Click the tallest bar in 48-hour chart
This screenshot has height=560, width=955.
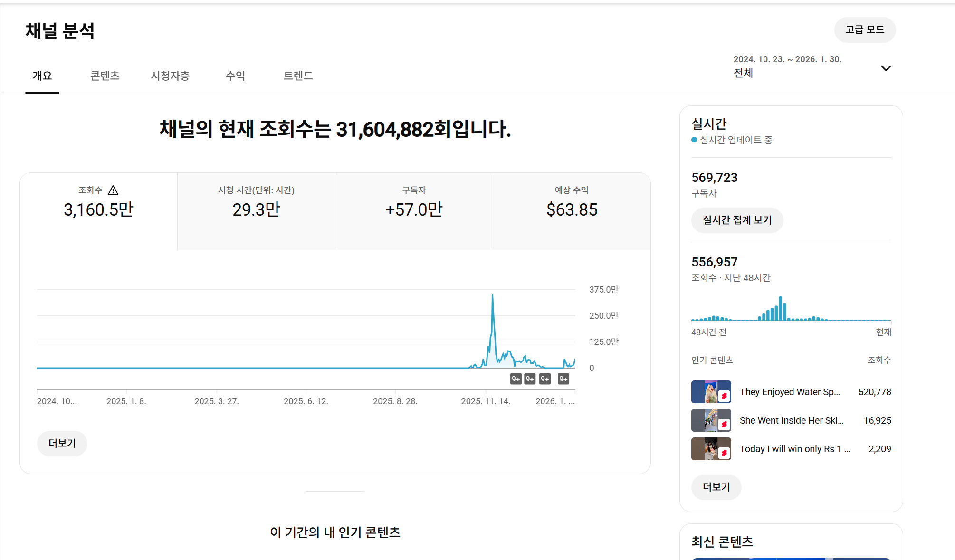coord(780,309)
